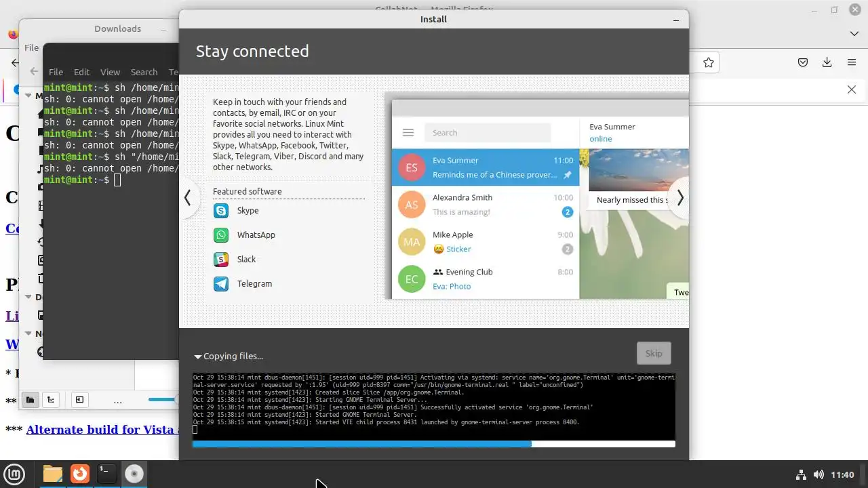The width and height of the screenshot is (868, 488).
Task: Open the Linux Mint start menu
Action: tap(15, 474)
